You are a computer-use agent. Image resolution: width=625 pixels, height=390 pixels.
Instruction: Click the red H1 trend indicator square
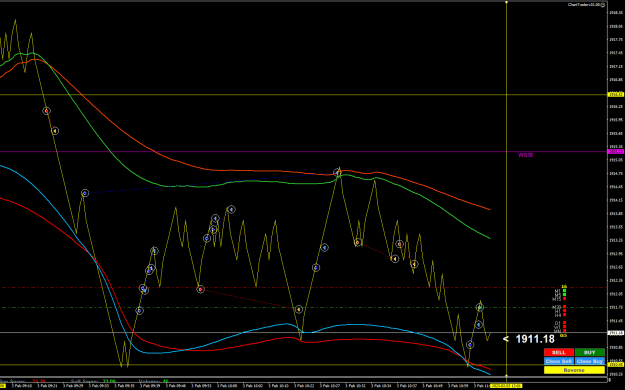[564, 311]
